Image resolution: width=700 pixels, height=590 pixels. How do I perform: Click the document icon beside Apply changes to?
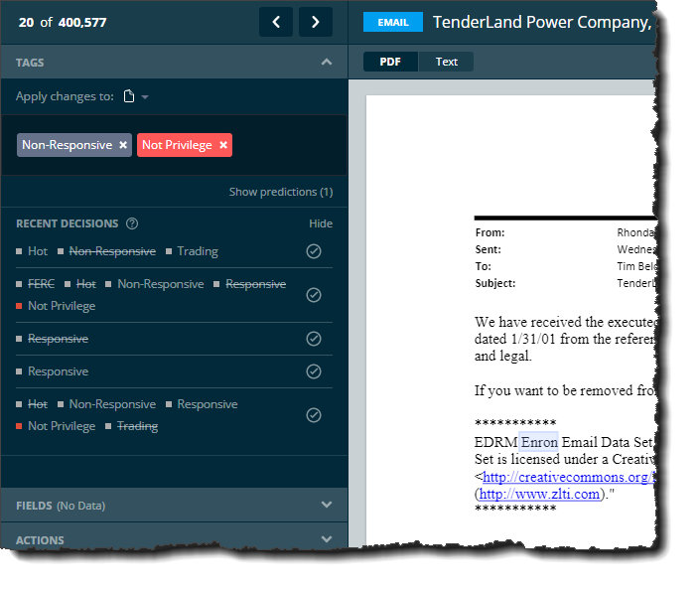(x=129, y=96)
